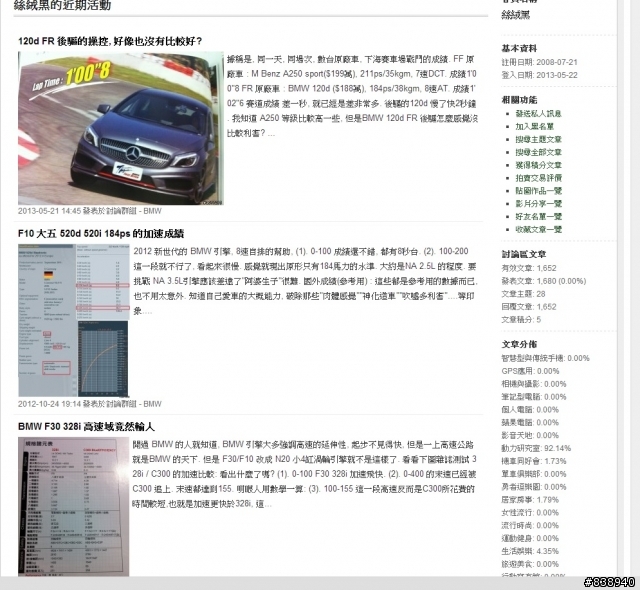Click the 影音天地: 0.00% entry

point(530,435)
